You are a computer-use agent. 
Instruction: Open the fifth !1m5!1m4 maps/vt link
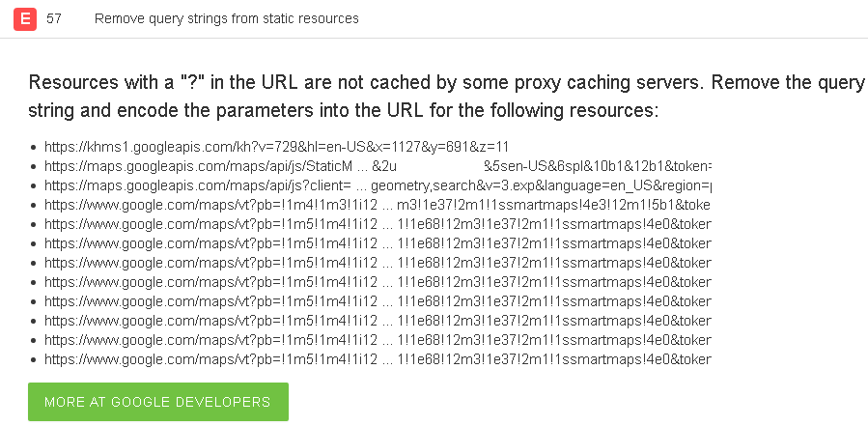coord(378,302)
